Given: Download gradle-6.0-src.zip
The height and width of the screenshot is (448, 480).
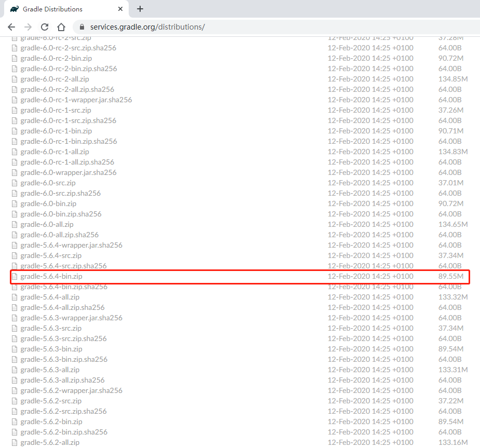Looking at the screenshot, I should point(48,183).
